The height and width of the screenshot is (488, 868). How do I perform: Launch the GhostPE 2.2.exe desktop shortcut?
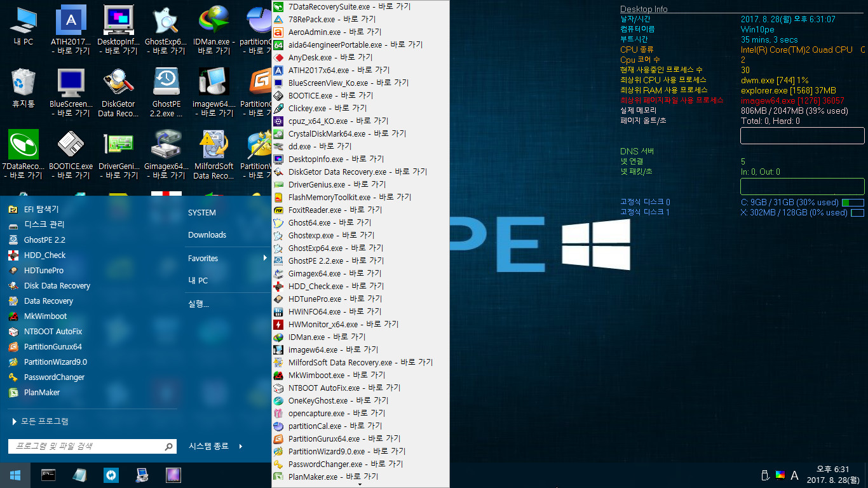point(165,92)
